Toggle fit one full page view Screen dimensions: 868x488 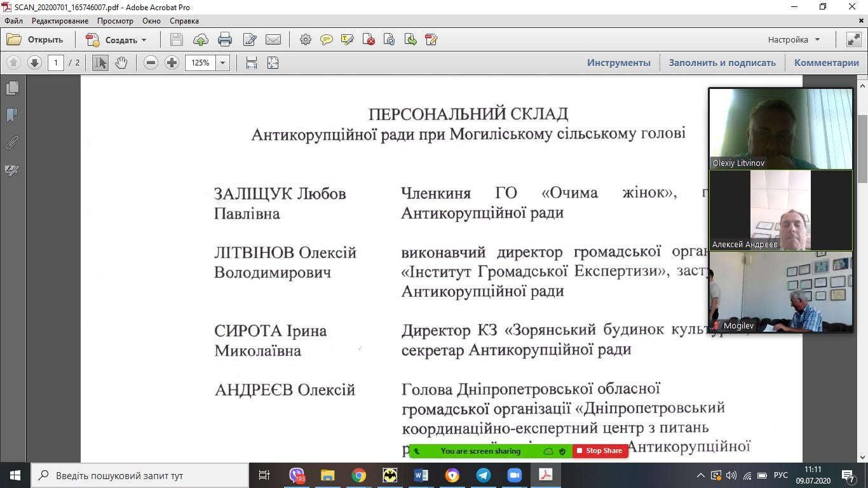tap(273, 63)
